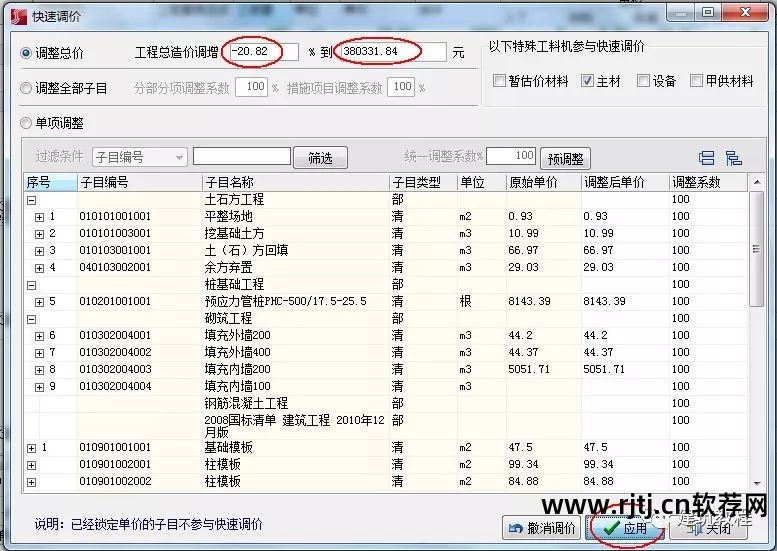Click adjusted price 99.34 cell
This screenshot has width=777, height=551.
pyautogui.click(x=625, y=464)
